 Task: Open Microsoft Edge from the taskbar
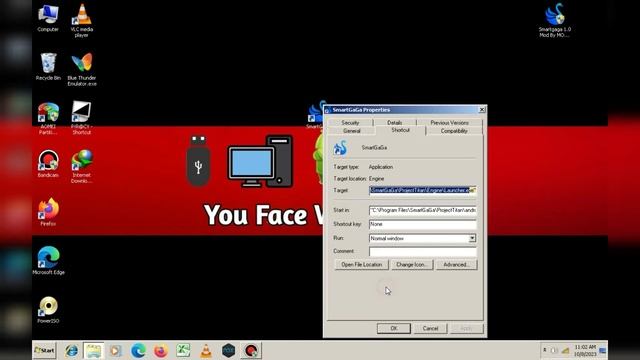138,351
